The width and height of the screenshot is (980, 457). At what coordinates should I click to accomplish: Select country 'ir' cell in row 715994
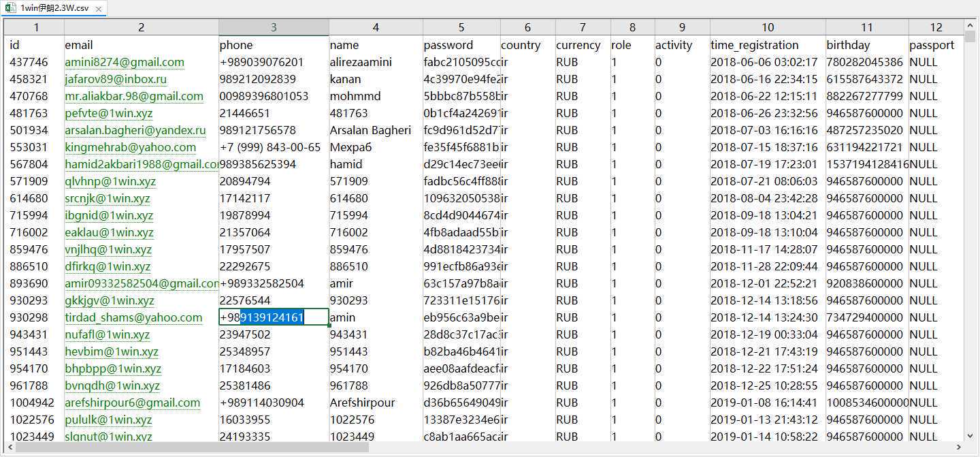(x=527, y=215)
